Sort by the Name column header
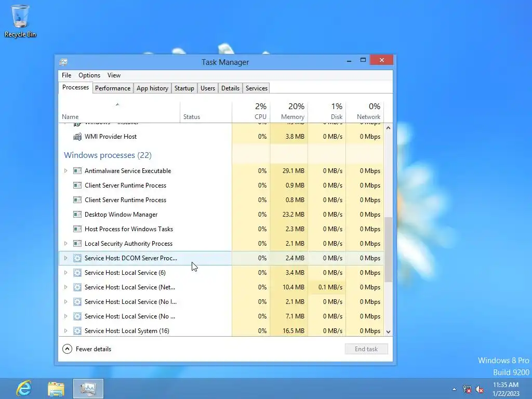 point(119,112)
